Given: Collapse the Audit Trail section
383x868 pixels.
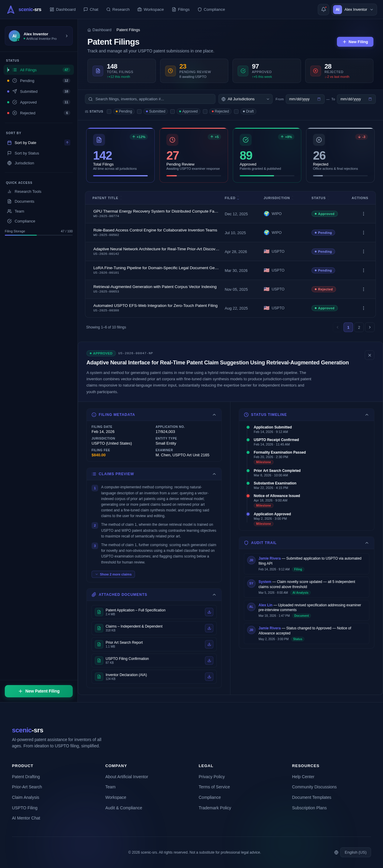Looking at the screenshot, I should 367,543.
